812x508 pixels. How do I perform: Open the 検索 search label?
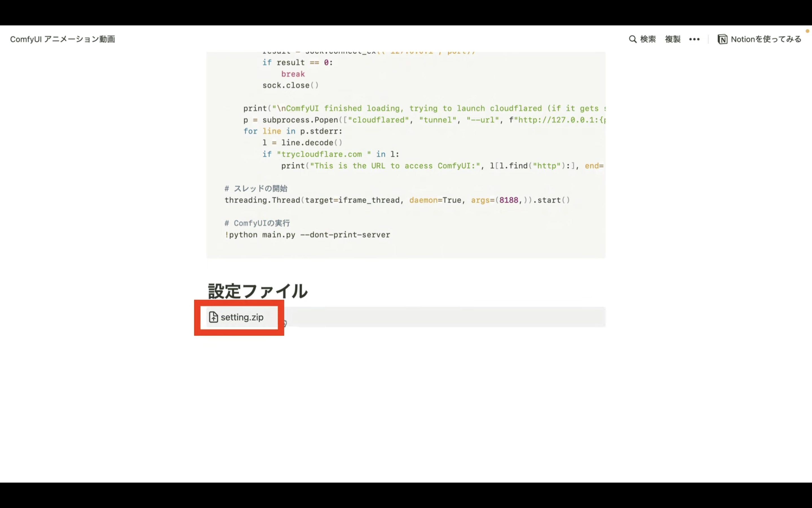coord(648,39)
